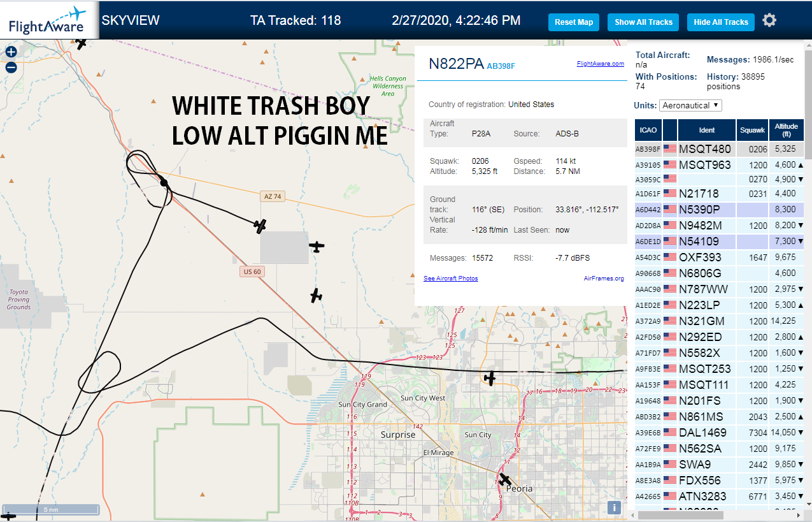Click the FlightAware logo
The width and height of the screenshot is (812, 522).
48,20
